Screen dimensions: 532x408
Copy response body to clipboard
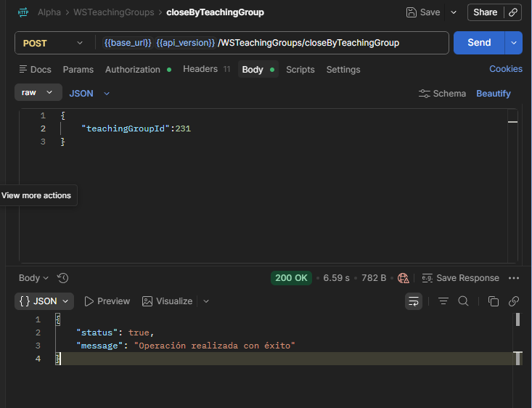493,301
